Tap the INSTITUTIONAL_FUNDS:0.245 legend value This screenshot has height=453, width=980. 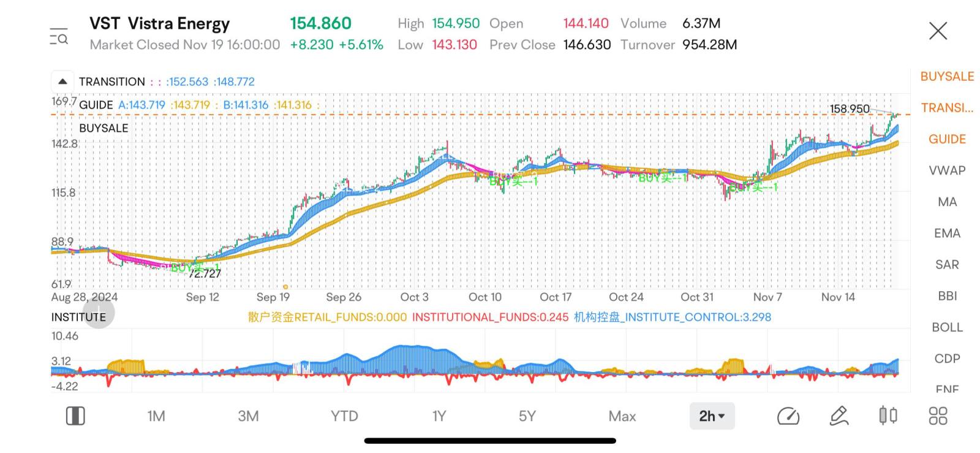click(490, 317)
